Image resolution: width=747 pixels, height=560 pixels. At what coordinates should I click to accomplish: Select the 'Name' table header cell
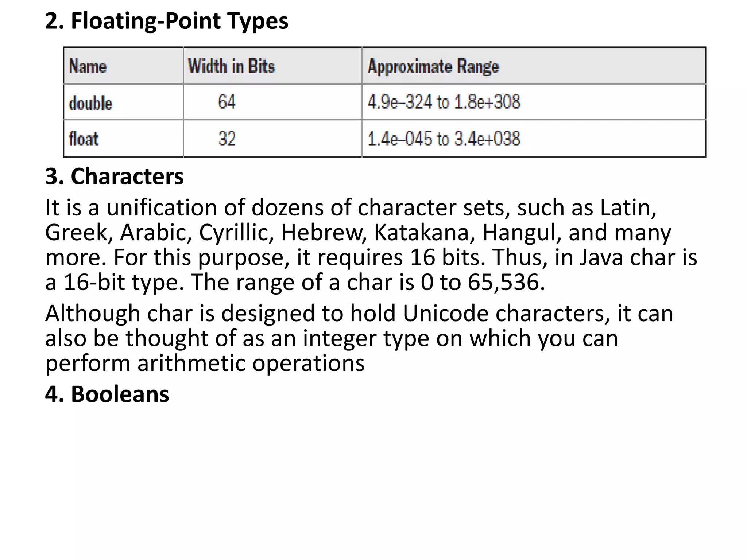pos(124,66)
